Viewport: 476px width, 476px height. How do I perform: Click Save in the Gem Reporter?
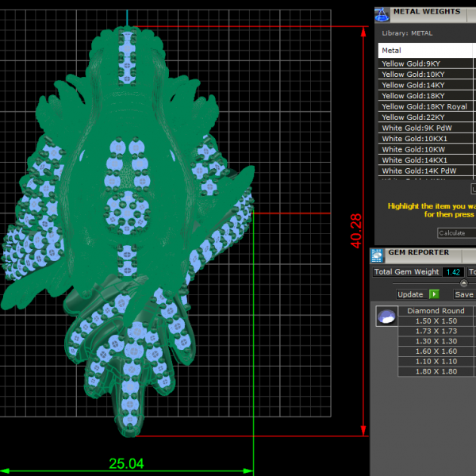tap(463, 294)
